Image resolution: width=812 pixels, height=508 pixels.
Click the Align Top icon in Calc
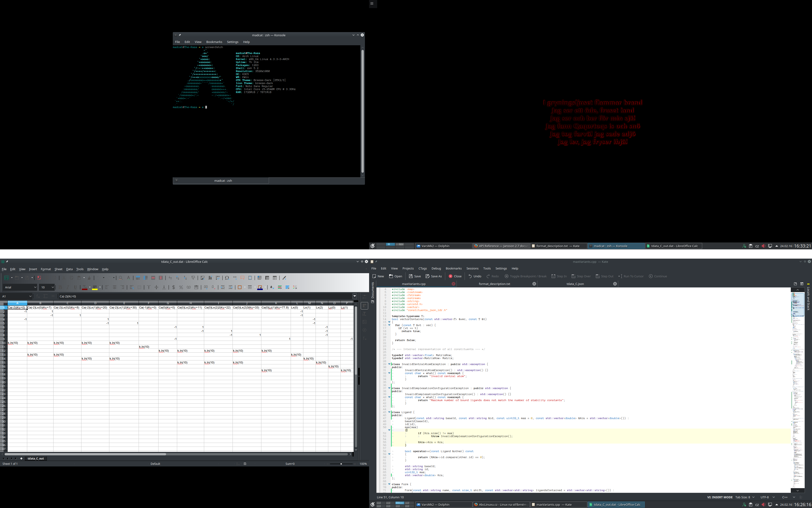(x=149, y=287)
